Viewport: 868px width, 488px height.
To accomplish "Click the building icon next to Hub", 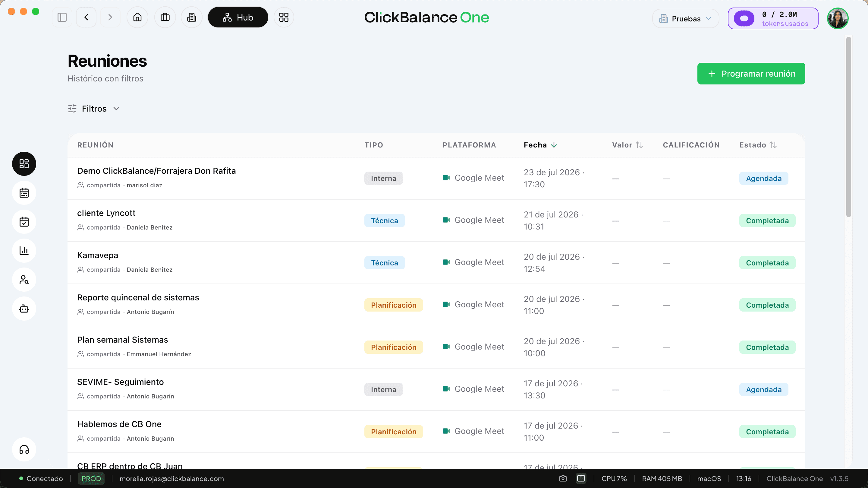I will pyautogui.click(x=192, y=17).
